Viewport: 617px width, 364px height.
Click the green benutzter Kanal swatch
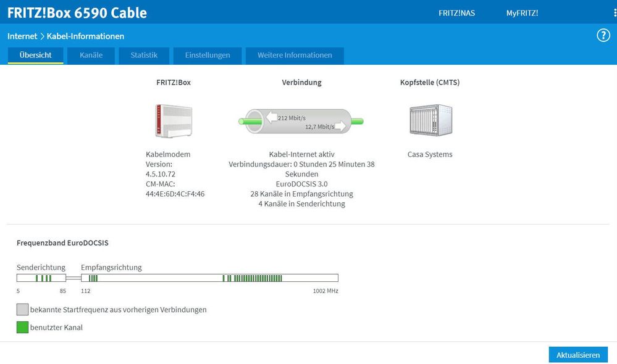click(22, 327)
